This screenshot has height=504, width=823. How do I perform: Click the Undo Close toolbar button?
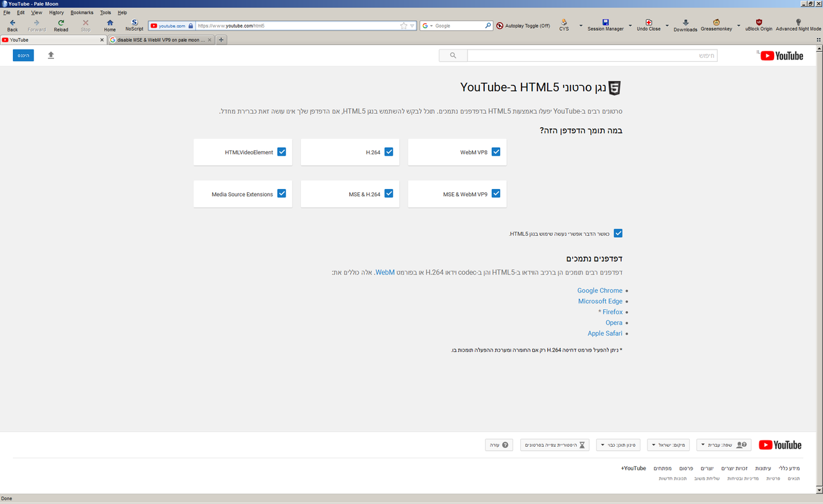click(x=649, y=25)
